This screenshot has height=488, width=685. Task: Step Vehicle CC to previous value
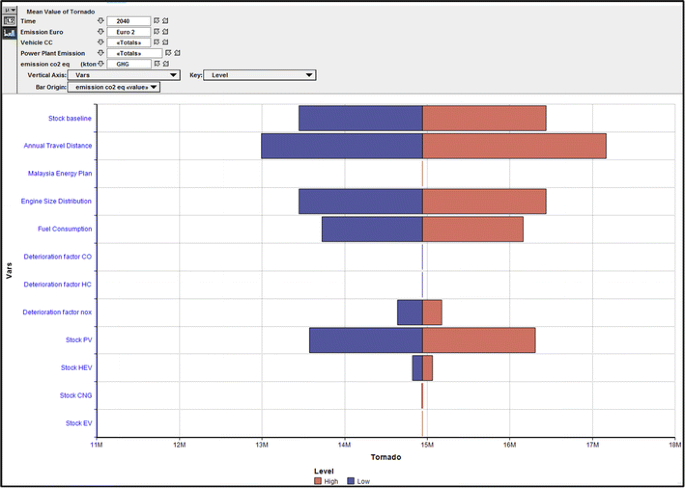(x=156, y=42)
